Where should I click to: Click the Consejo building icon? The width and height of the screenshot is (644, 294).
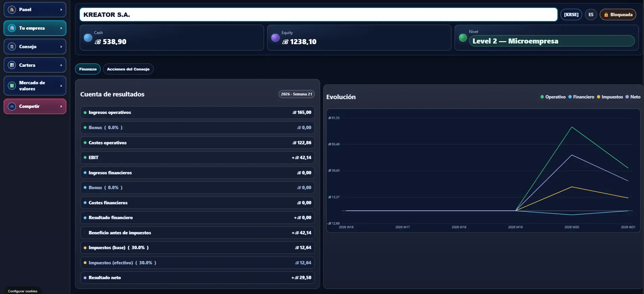(x=12, y=47)
